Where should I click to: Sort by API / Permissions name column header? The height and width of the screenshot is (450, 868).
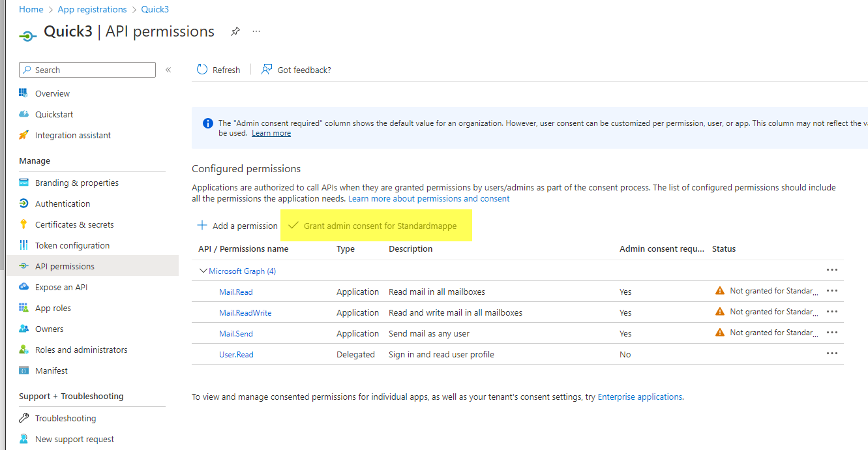pos(243,248)
